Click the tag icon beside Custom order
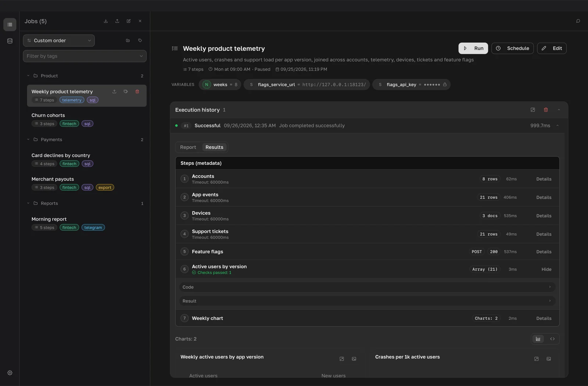Image resolution: width=588 pixels, height=386 pixels. (140, 40)
